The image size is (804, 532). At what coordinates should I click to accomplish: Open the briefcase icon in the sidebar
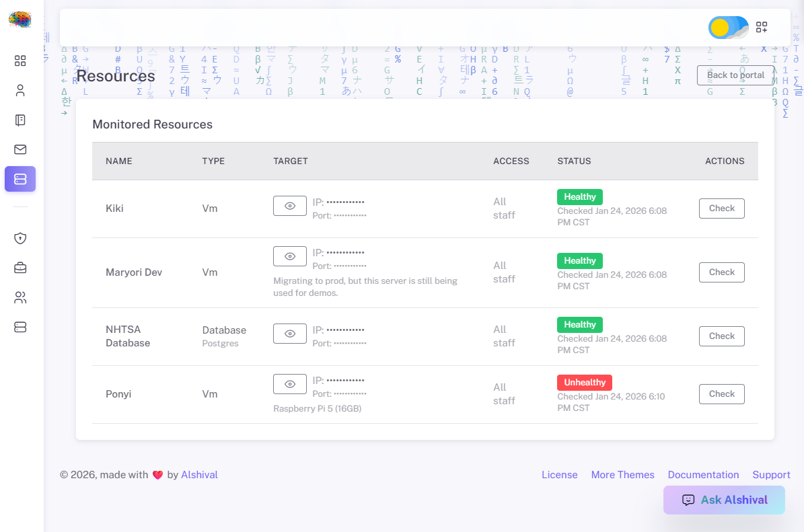20,268
